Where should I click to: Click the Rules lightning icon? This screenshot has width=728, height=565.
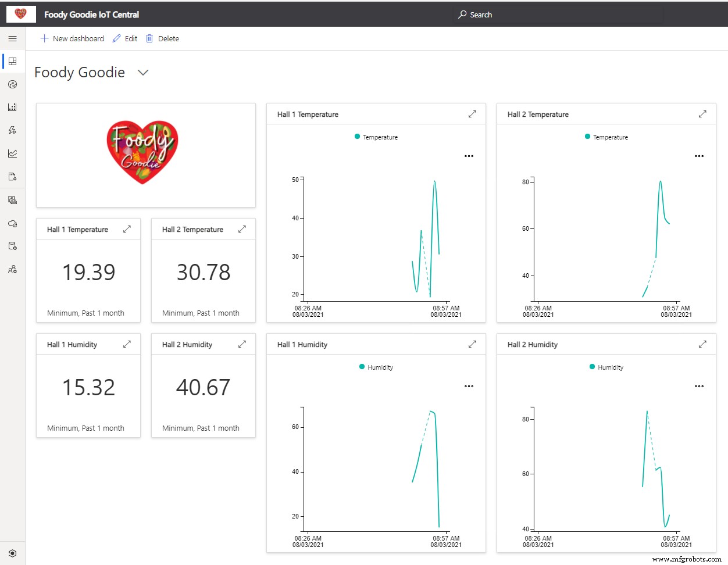(12, 130)
